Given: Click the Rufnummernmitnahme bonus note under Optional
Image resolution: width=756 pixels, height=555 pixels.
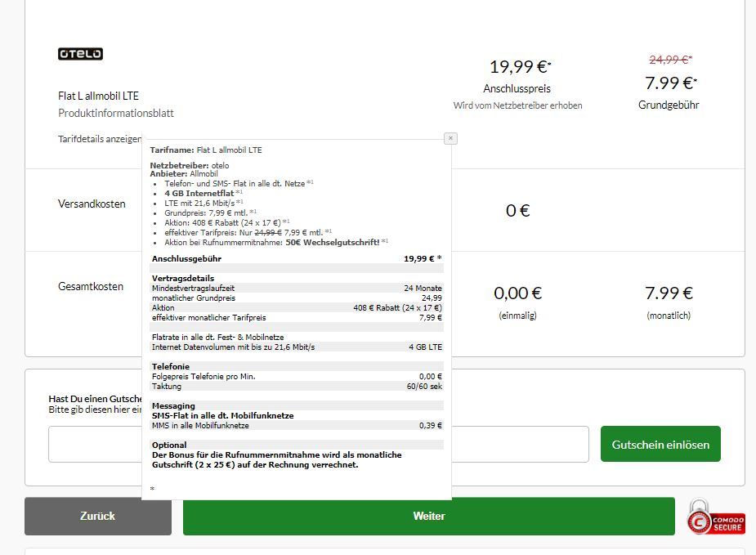Looking at the screenshot, I should tap(277, 459).
